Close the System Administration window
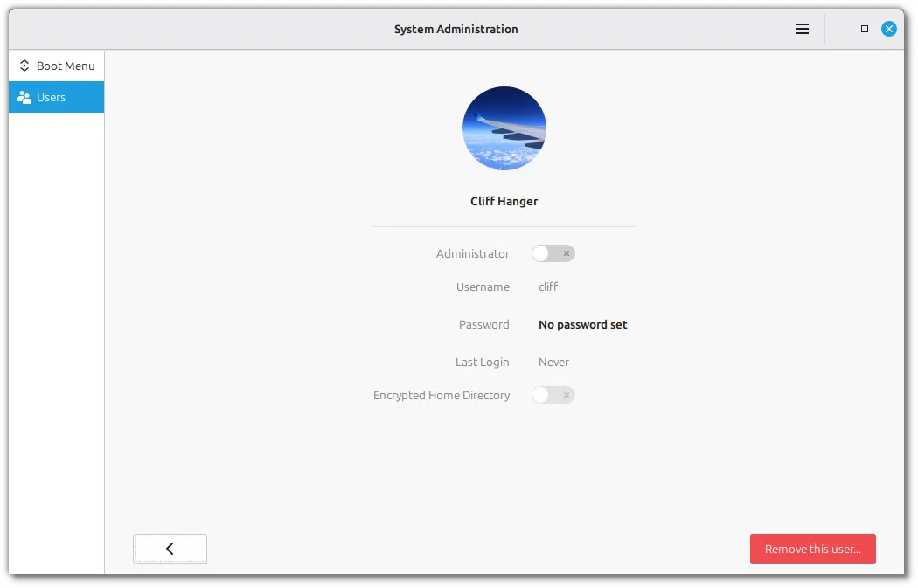 (889, 29)
